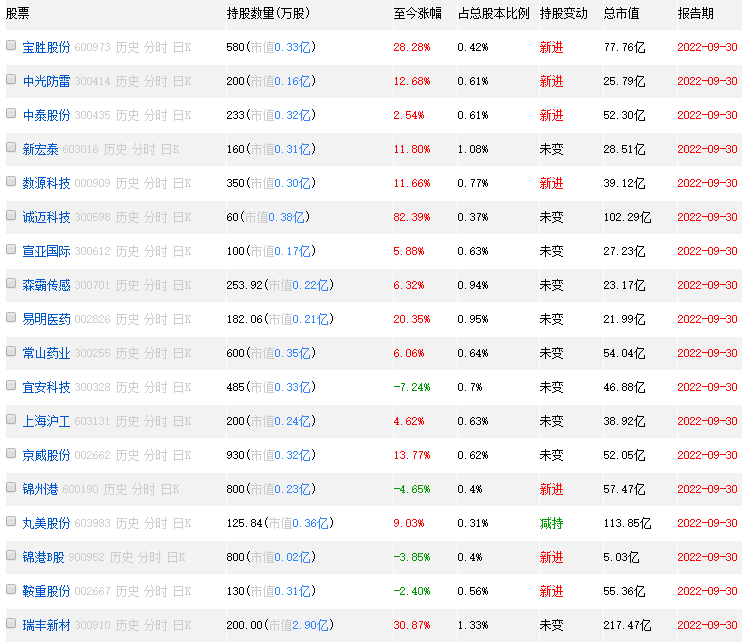Enable the checkbox for 数源科技

click(11, 181)
